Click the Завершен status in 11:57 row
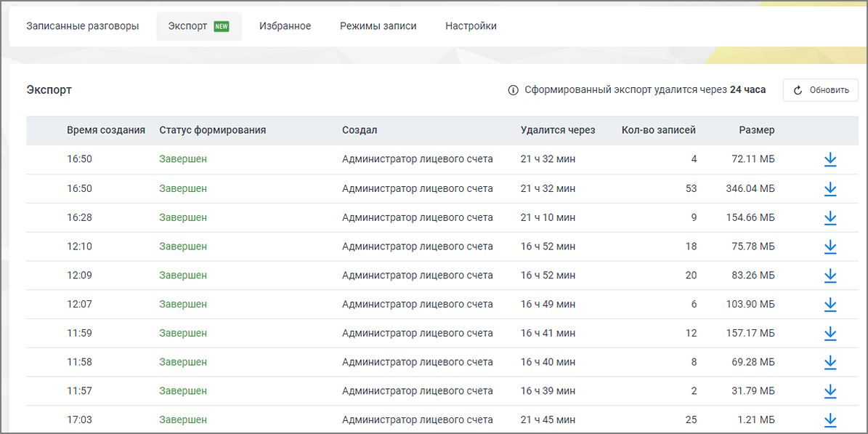 [183, 391]
